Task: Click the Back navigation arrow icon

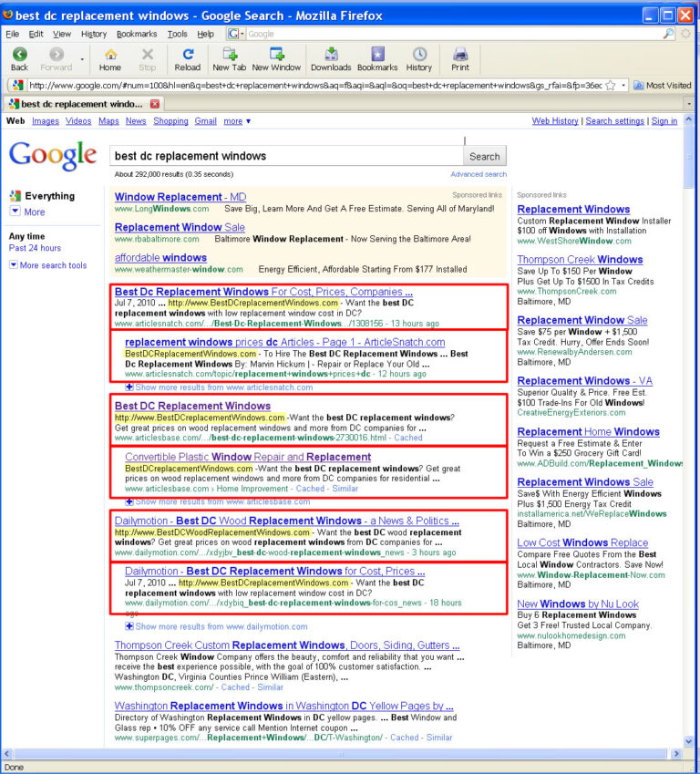Action: click(20, 55)
